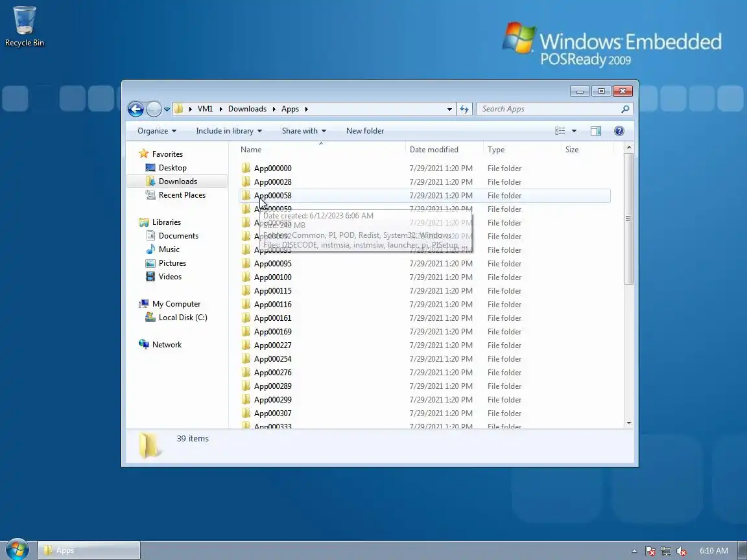Click the muted volume tray icon

[682, 551]
